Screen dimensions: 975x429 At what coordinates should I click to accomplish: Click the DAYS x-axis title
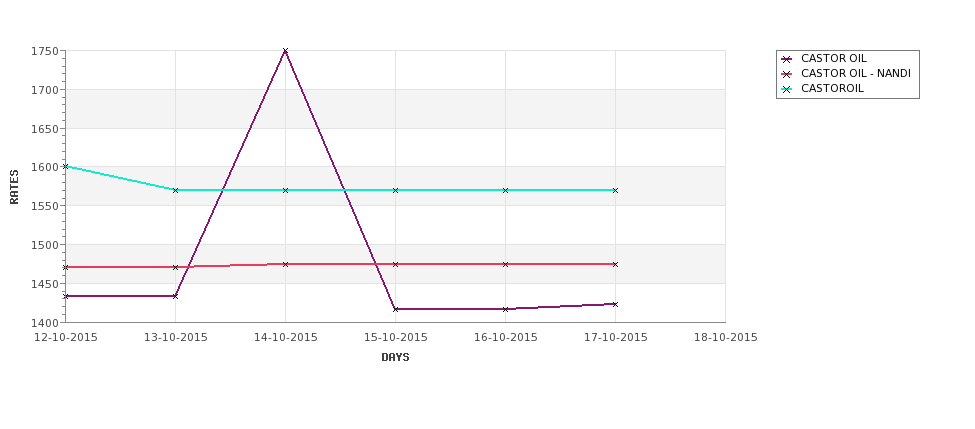pos(395,358)
